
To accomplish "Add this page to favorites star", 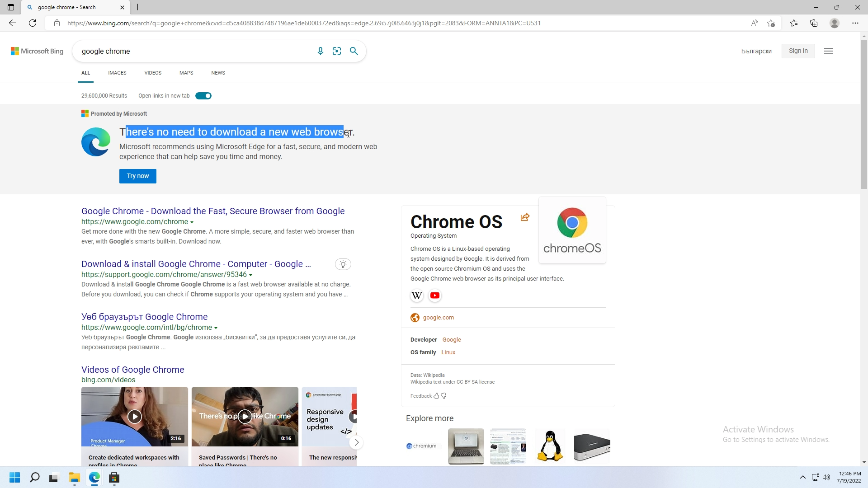I will [771, 23].
